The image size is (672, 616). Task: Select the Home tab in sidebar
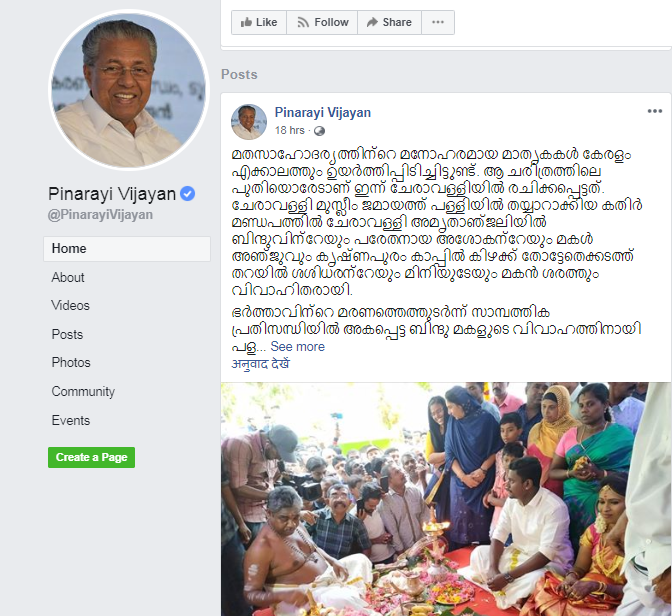[127, 249]
